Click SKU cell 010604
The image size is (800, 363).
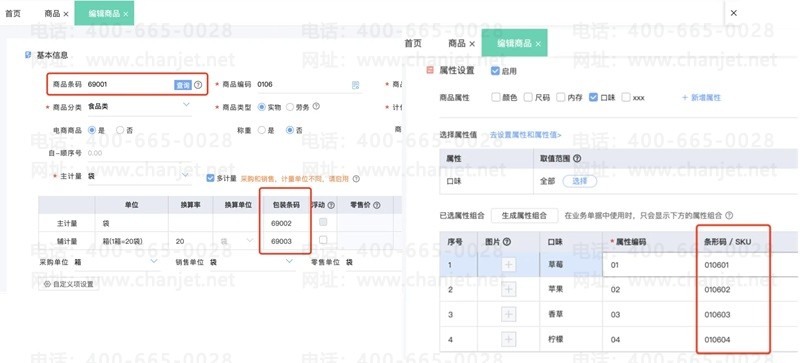click(x=733, y=340)
